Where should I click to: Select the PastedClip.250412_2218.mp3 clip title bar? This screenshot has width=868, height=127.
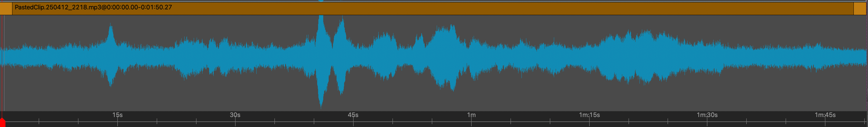click(433, 8)
